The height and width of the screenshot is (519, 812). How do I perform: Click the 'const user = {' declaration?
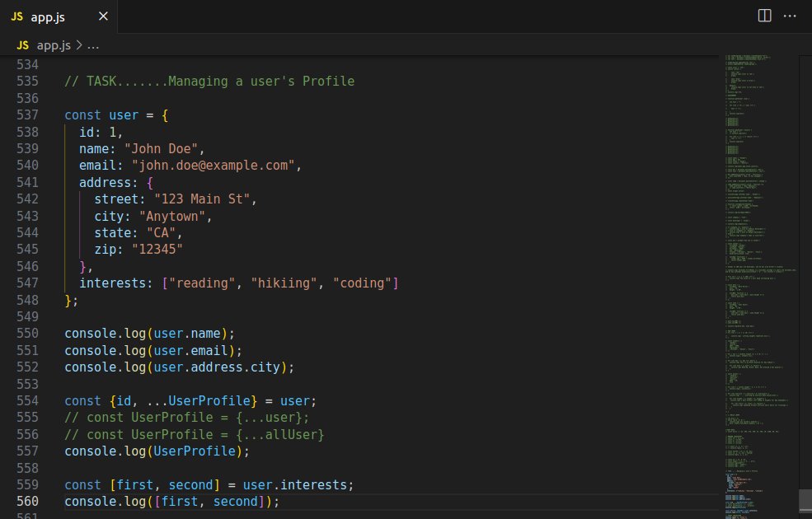tap(116, 115)
